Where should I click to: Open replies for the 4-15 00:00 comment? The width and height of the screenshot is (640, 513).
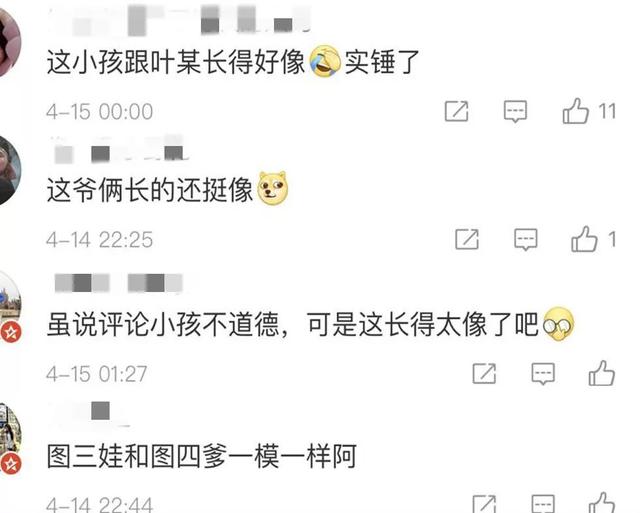click(515, 111)
